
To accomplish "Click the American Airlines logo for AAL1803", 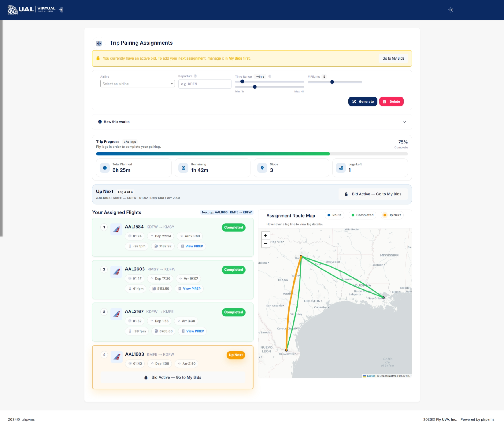I will click(x=117, y=357).
